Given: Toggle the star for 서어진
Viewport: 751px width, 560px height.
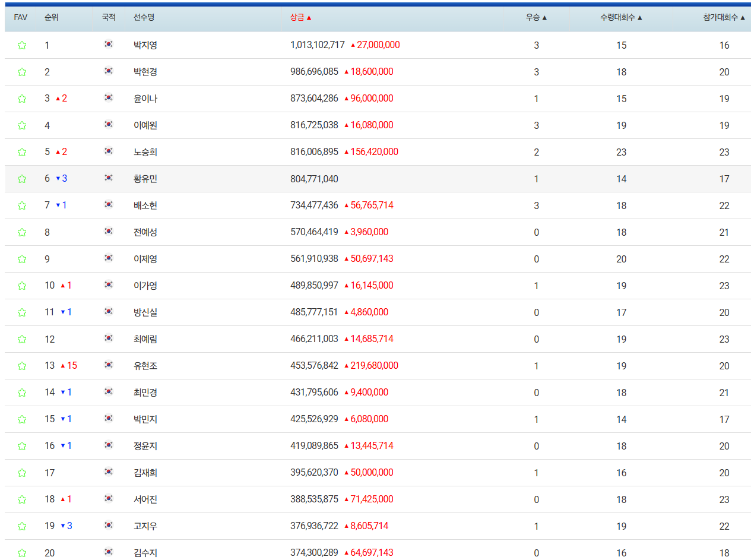Looking at the screenshot, I should [22, 499].
